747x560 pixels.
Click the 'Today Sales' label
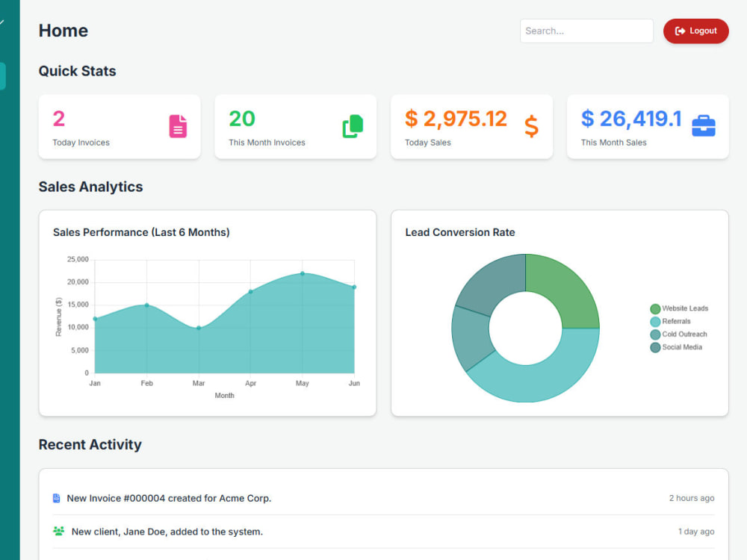pyautogui.click(x=428, y=143)
